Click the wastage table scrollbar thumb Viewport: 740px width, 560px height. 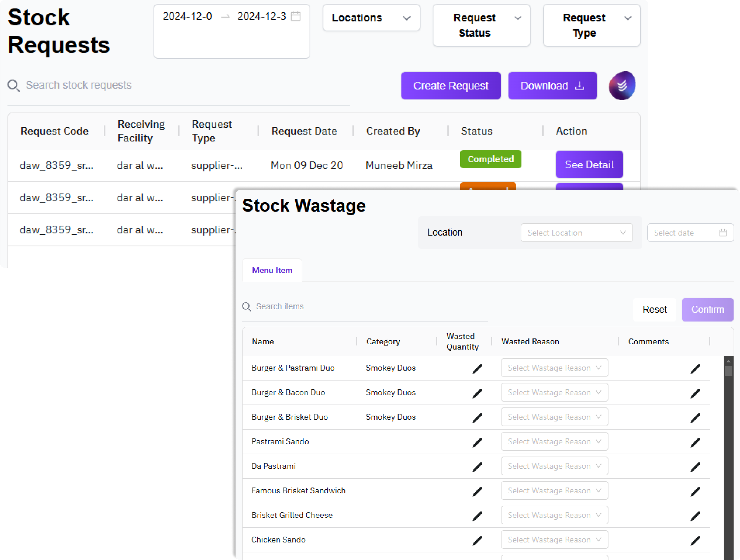click(x=728, y=371)
